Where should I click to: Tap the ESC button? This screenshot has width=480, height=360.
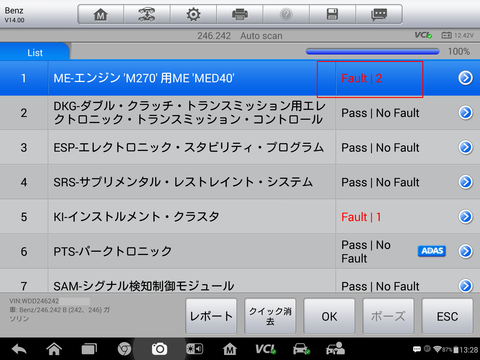click(x=447, y=316)
